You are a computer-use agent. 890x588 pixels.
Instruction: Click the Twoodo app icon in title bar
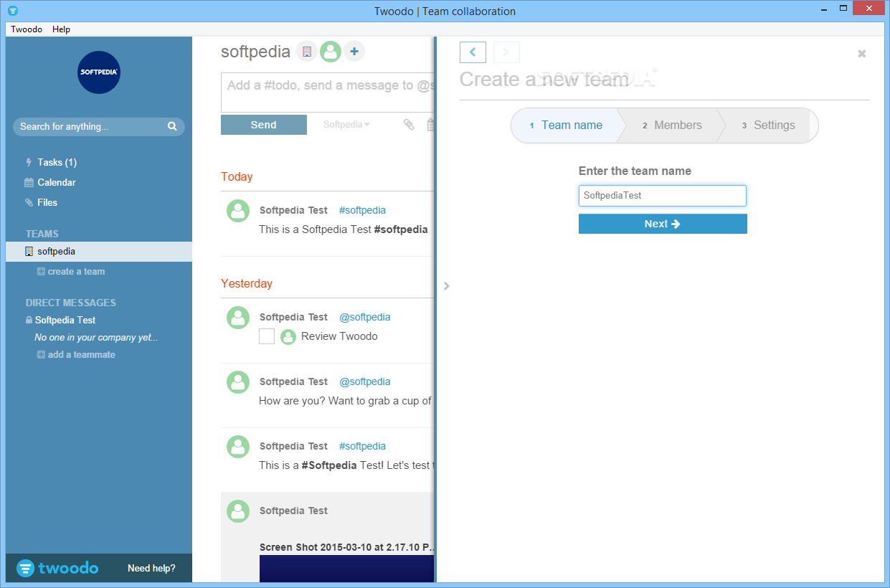(x=12, y=11)
